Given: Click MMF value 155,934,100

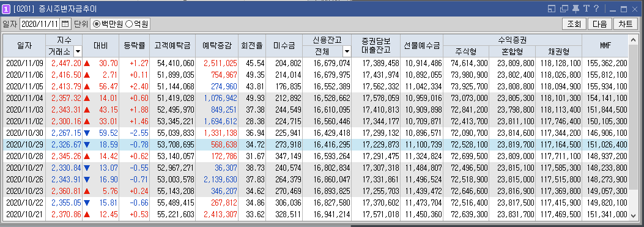Looking at the screenshot, I should tap(608, 86).
